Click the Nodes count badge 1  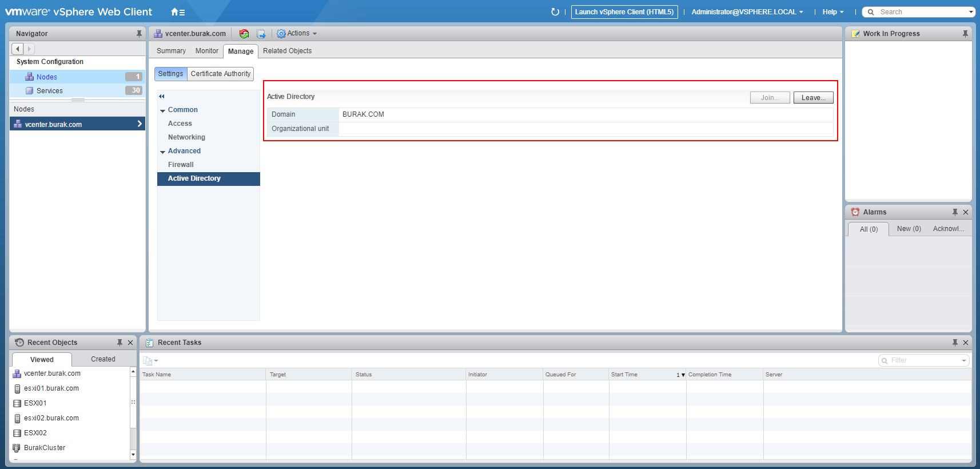point(134,77)
